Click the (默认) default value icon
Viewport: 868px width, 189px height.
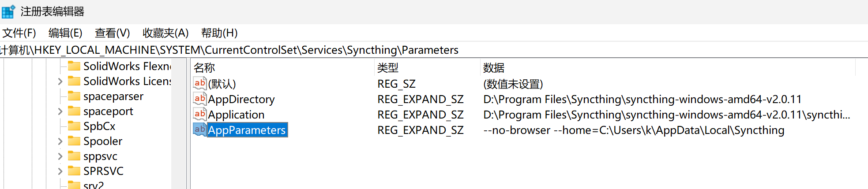pos(199,83)
